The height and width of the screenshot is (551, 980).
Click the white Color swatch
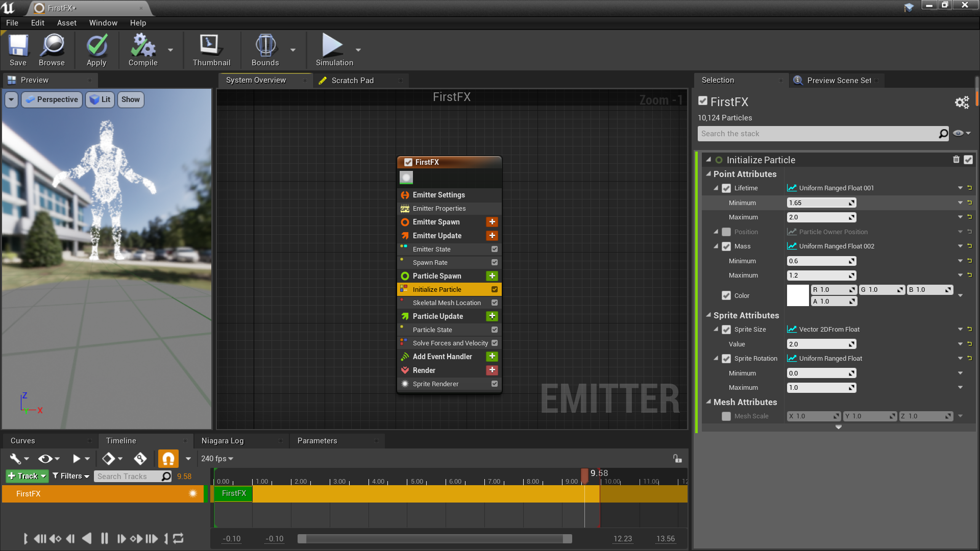point(797,295)
